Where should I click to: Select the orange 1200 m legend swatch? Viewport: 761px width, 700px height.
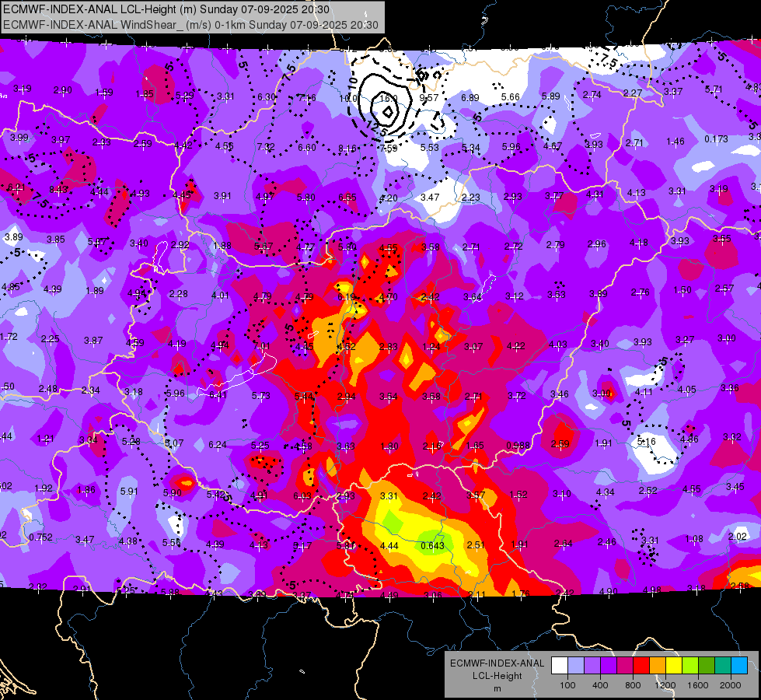tap(658, 666)
